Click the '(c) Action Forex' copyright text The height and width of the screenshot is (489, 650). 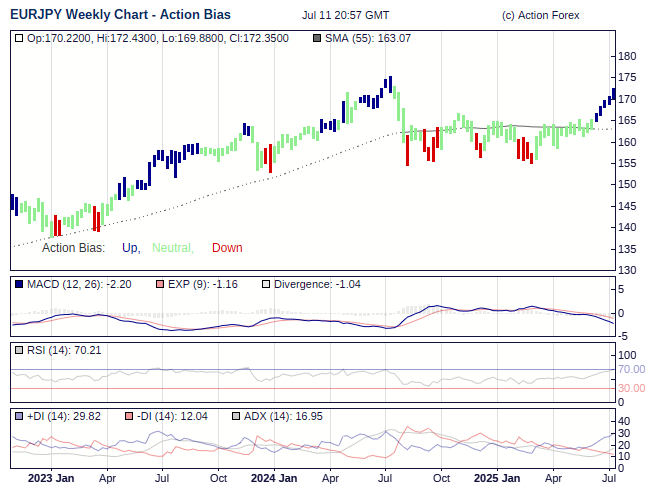pyautogui.click(x=540, y=16)
